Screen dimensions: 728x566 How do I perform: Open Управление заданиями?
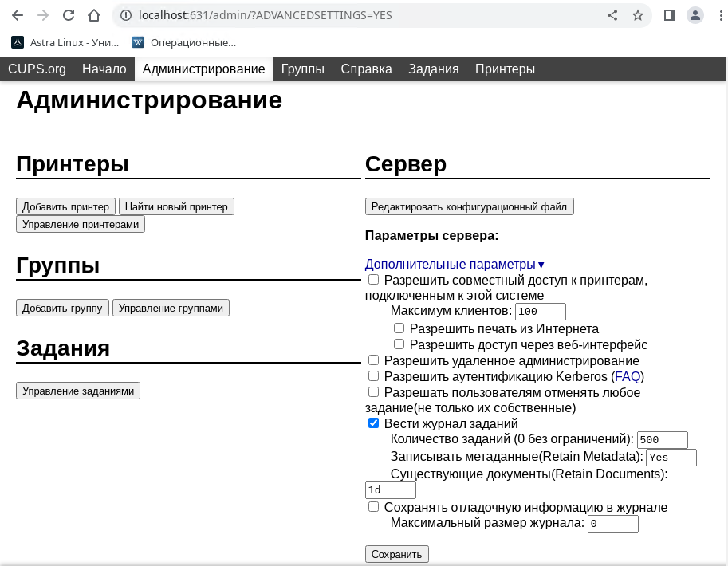[78, 391]
